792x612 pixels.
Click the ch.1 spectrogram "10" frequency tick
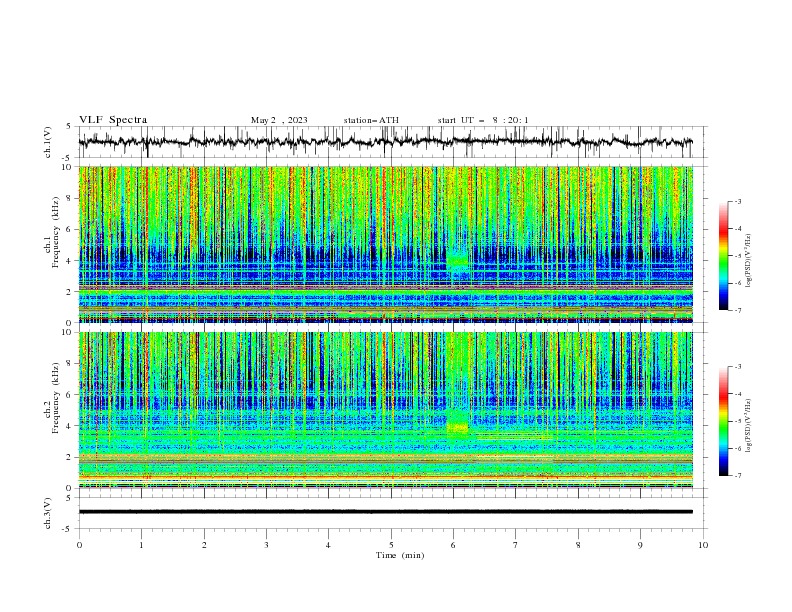point(68,167)
